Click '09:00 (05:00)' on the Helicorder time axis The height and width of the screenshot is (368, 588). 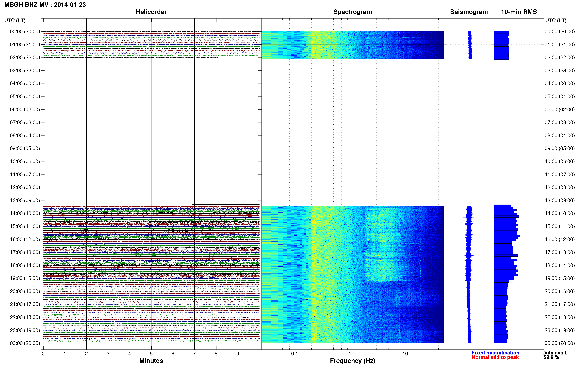click(25, 148)
